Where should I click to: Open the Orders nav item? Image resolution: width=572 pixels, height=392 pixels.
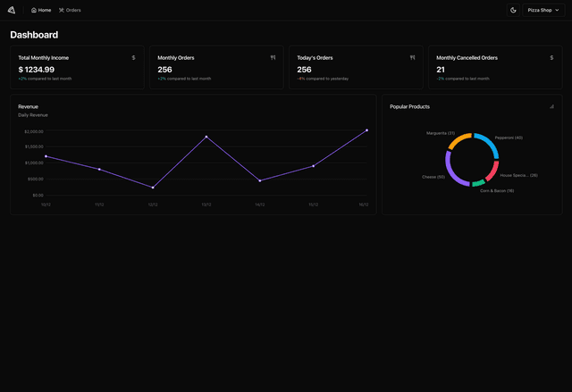click(x=70, y=10)
